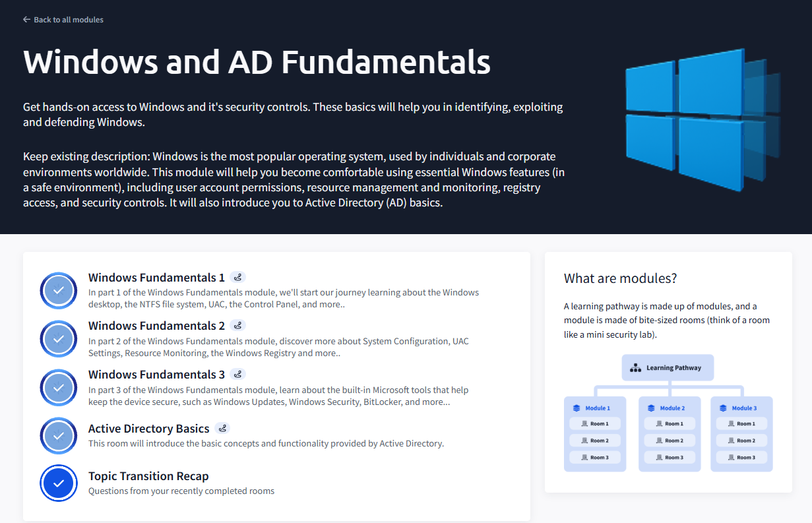
Task: Click the badge icon next to Active Directory Basics
Action: 223,429
